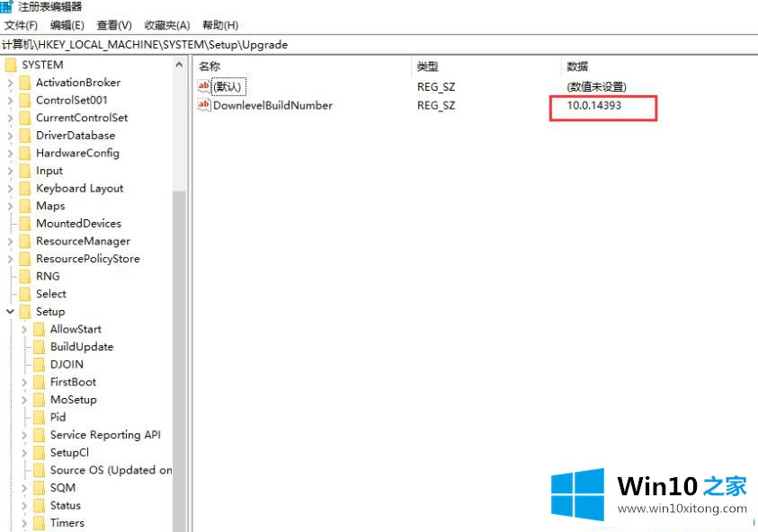Click the RNG folder icon
The width and height of the screenshot is (758, 532).
[x=25, y=277]
